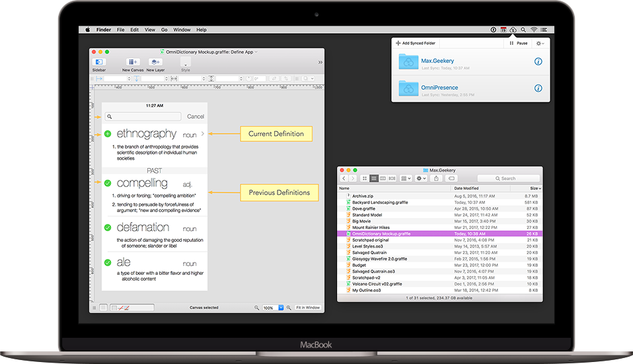Switch Finder to cover flow view
The width and height of the screenshot is (633, 364).
[x=392, y=178]
